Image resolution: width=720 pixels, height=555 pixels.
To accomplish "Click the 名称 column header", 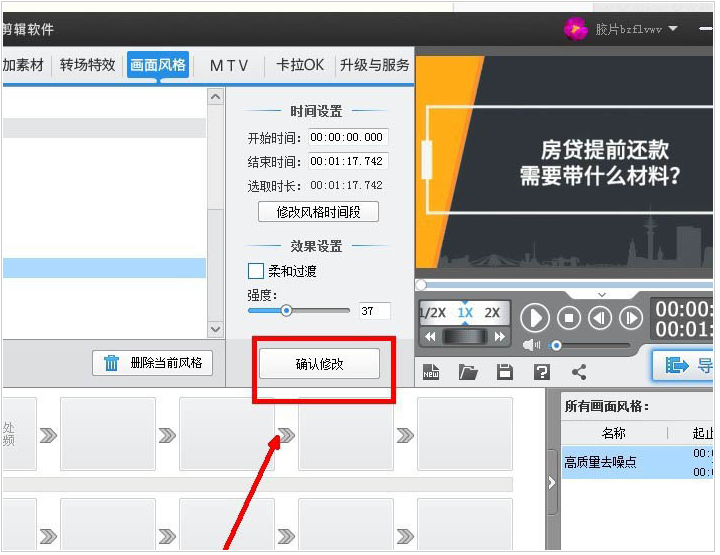I will click(614, 433).
